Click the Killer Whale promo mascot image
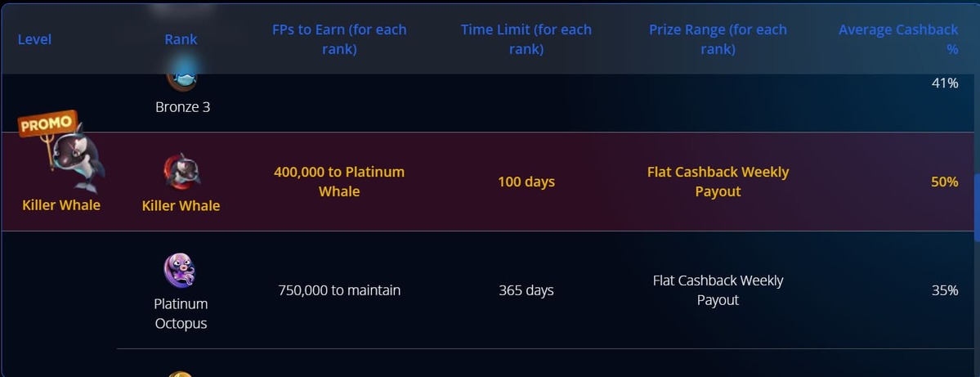The width and height of the screenshot is (980, 377). [78, 159]
